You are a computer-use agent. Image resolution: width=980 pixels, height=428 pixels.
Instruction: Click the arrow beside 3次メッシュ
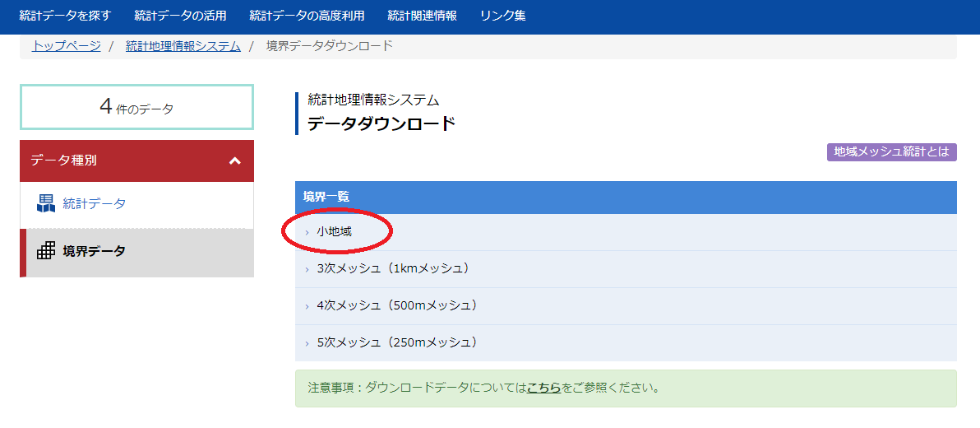[307, 270]
